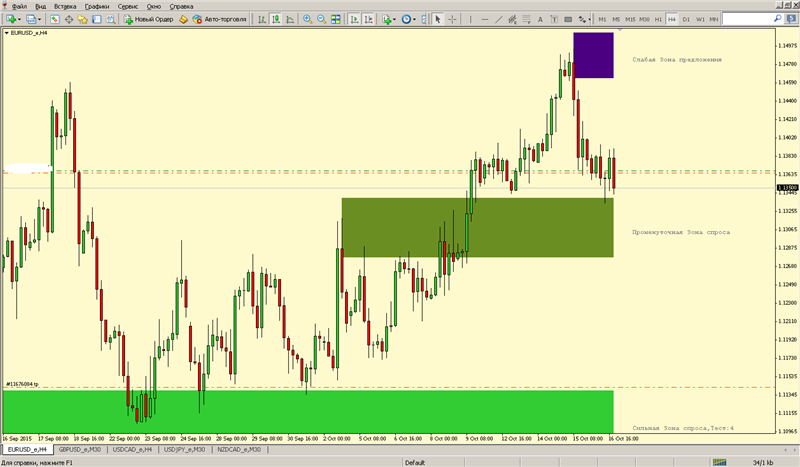Switch to NZDCAD_e,M30 chart tab
This screenshot has width=800, height=467.
(x=239, y=450)
